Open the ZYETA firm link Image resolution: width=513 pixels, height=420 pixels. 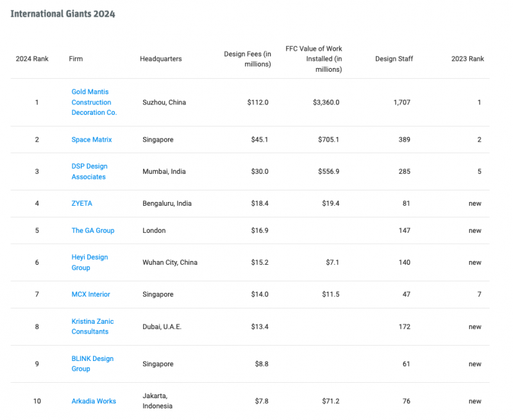click(x=82, y=203)
